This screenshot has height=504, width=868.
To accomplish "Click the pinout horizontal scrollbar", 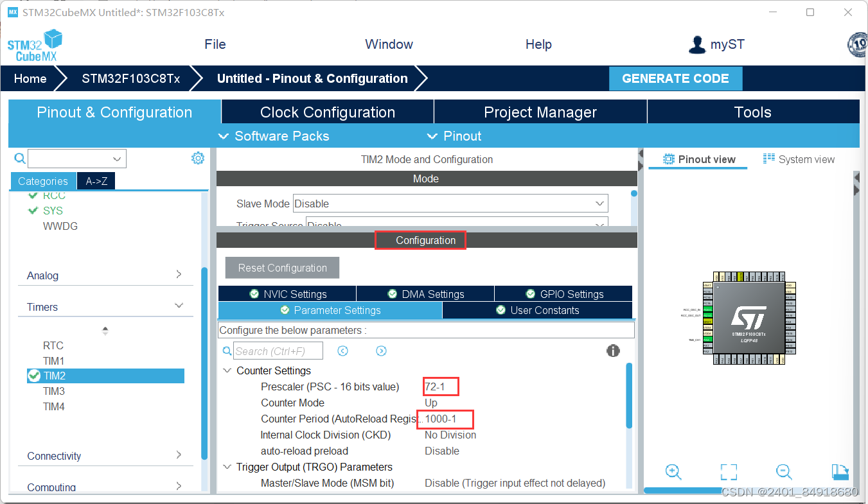I will pos(685,491).
